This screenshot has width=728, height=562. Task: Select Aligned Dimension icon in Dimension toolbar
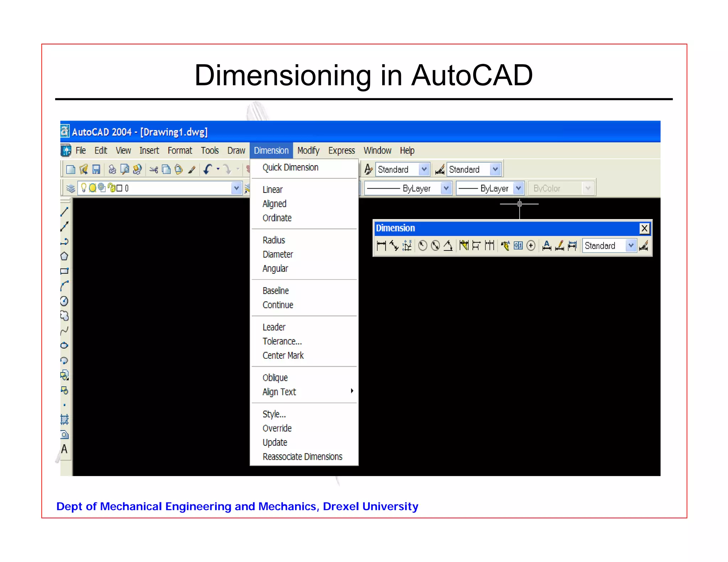(394, 245)
